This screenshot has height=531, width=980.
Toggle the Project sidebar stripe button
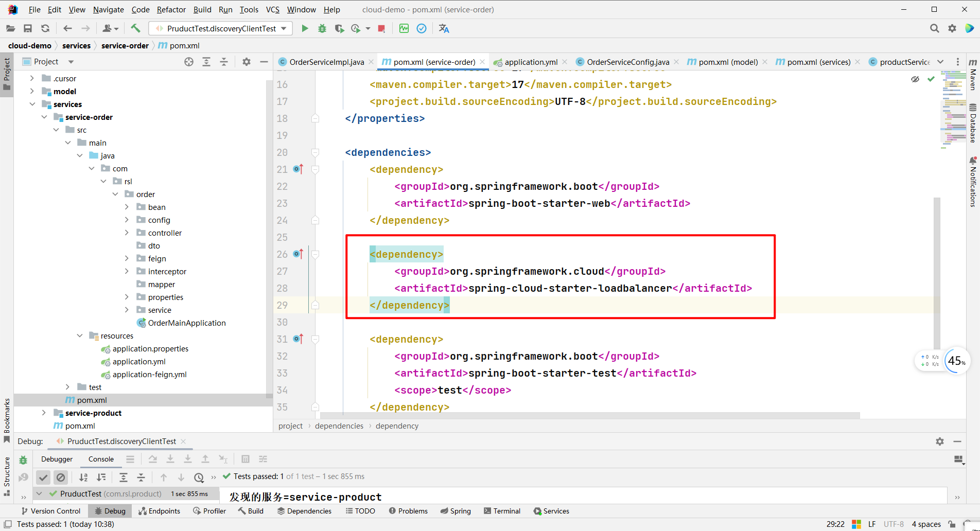pyautogui.click(x=7, y=74)
